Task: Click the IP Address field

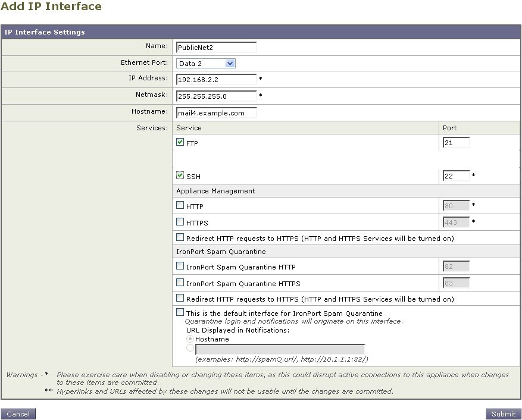Action: (x=215, y=79)
